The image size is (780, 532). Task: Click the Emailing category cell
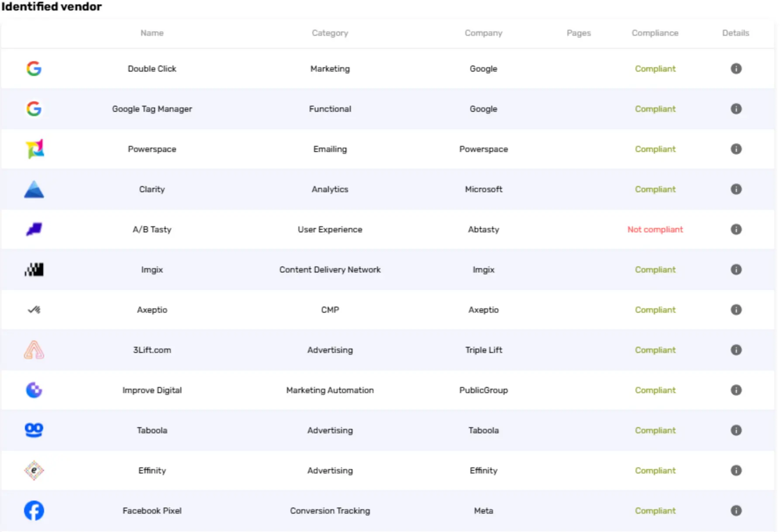[x=330, y=149]
